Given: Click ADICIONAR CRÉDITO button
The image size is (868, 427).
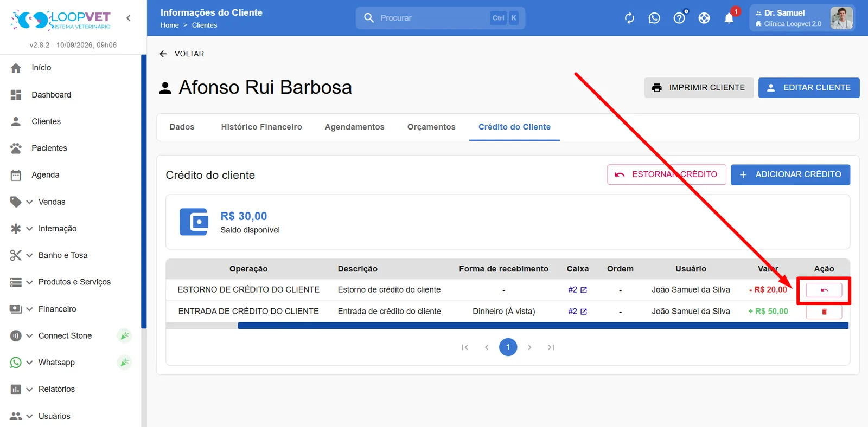Looking at the screenshot, I should pyautogui.click(x=790, y=174).
